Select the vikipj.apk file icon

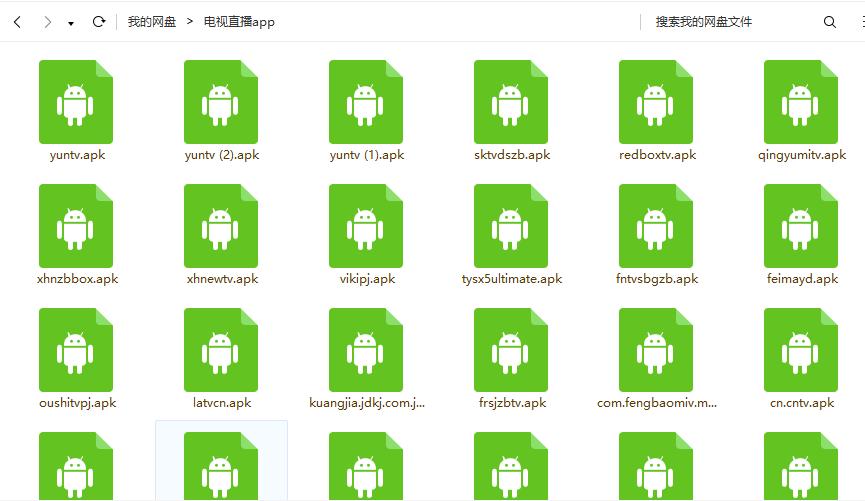[x=366, y=226]
